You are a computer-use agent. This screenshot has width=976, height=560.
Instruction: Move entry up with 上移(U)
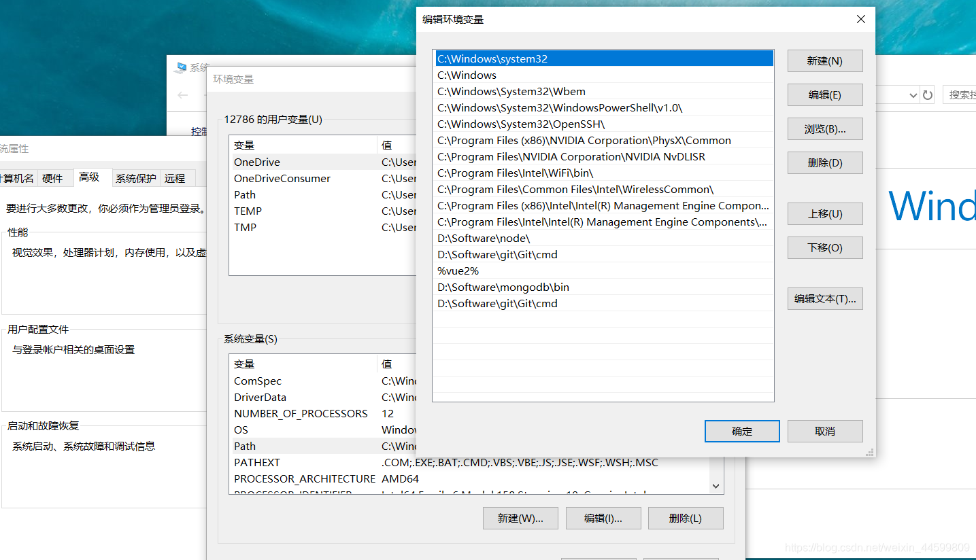pos(825,213)
